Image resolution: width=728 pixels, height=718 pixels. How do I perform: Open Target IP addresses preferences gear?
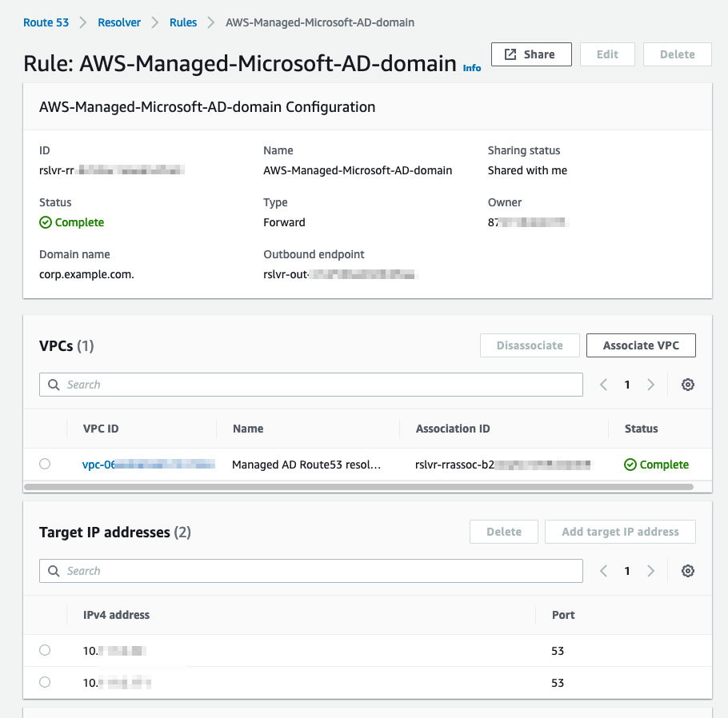pyautogui.click(x=688, y=571)
